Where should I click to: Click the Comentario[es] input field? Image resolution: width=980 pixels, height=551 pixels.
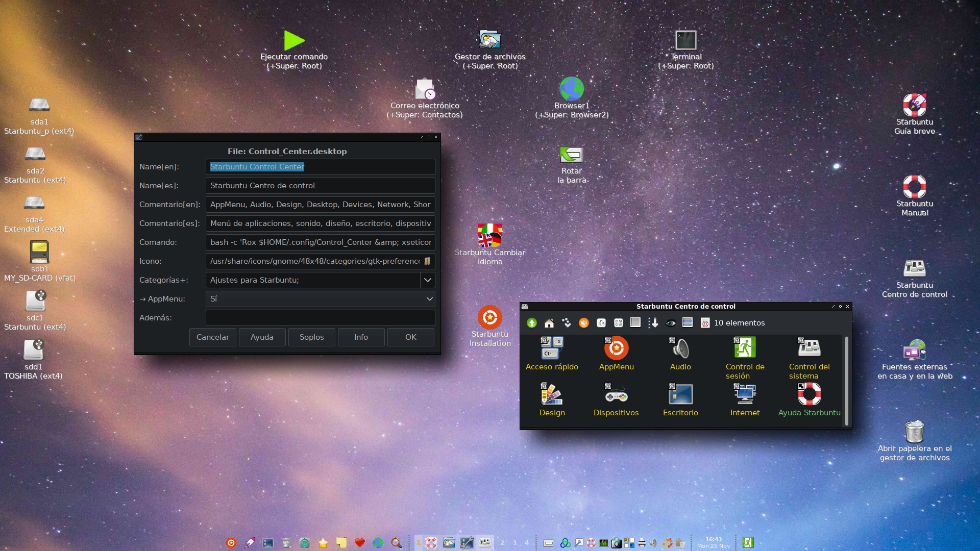pos(321,223)
